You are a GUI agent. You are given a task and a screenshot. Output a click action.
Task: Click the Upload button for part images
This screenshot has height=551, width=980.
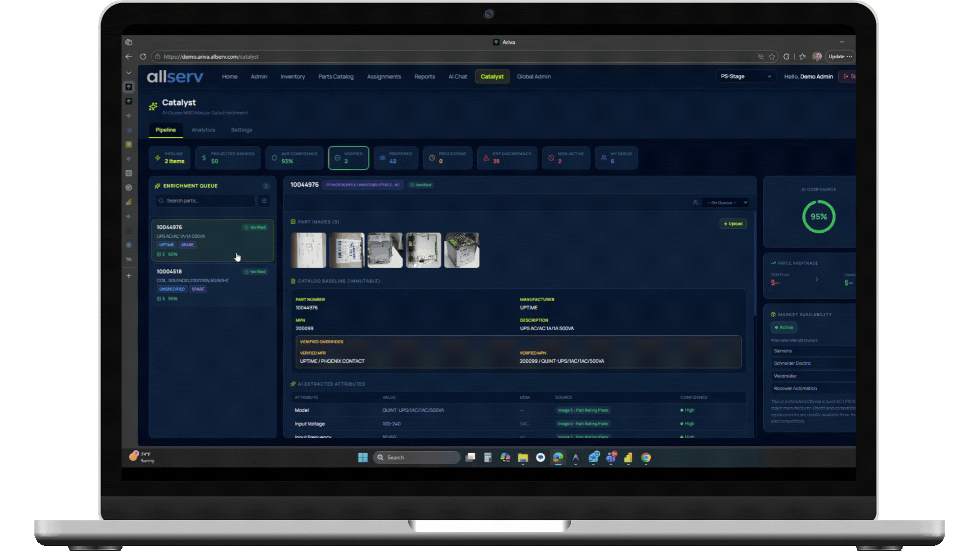(x=733, y=224)
